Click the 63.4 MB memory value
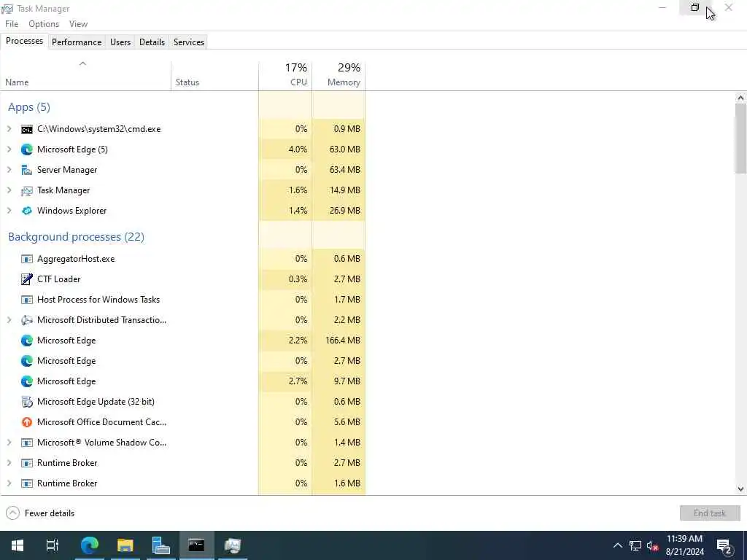Image resolution: width=747 pixels, height=560 pixels. (345, 170)
